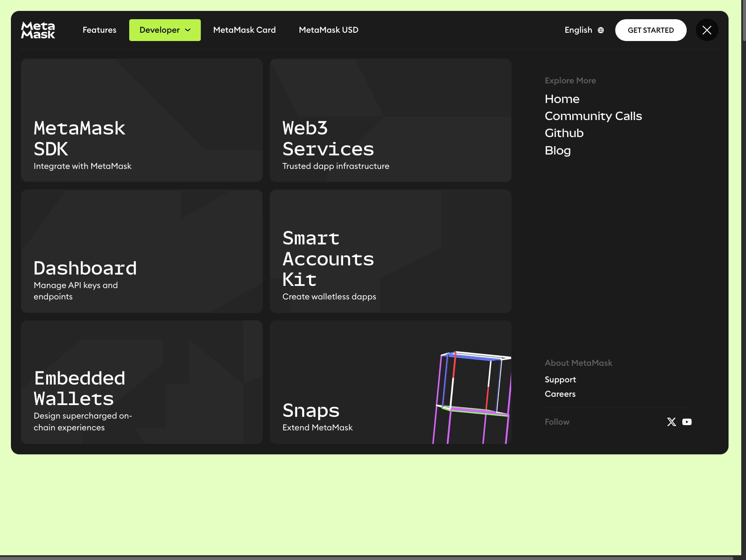Go to Home under Explore More
This screenshot has height=560, width=746.
pyautogui.click(x=562, y=99)
